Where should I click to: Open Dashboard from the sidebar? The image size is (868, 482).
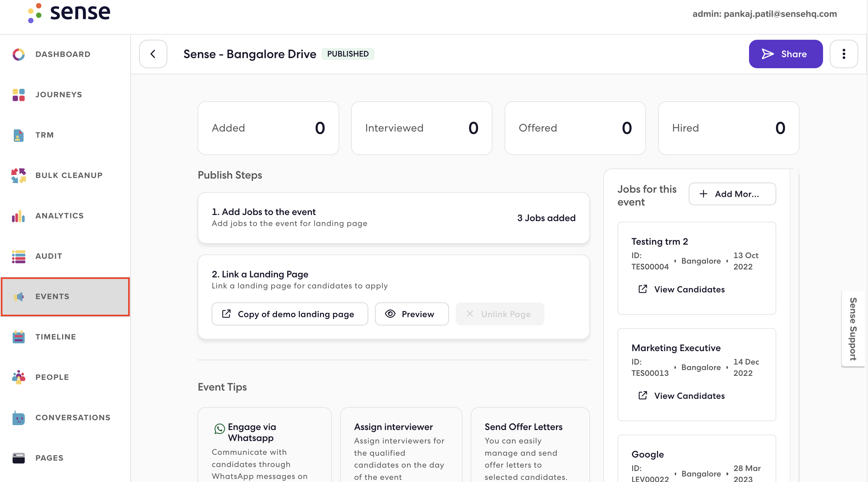tap(65, 54)
